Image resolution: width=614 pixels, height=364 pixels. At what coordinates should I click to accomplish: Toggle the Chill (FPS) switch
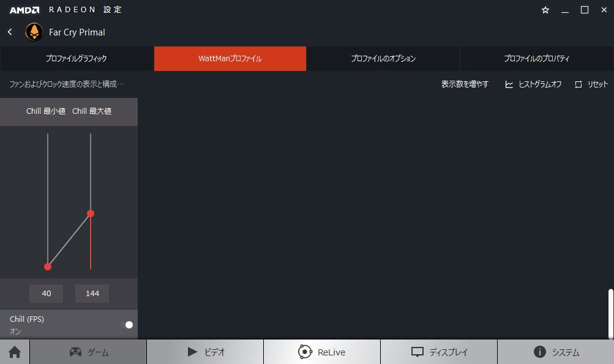pos(127,325)
